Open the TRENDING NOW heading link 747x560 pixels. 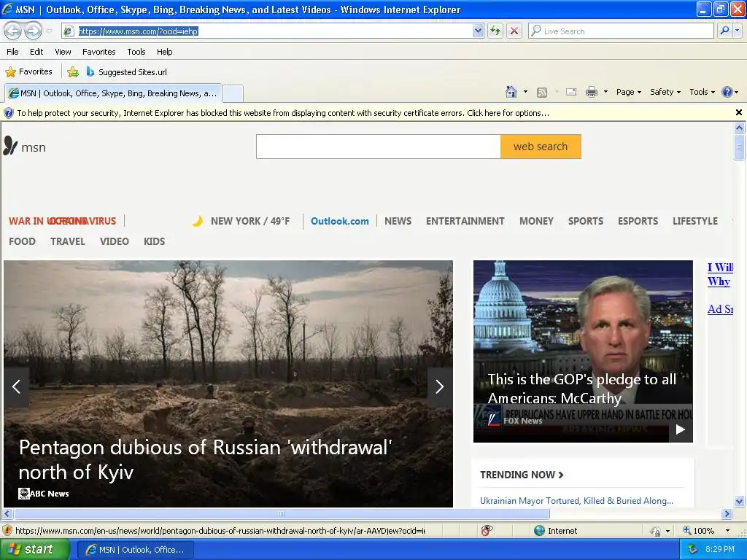point(522,475)
